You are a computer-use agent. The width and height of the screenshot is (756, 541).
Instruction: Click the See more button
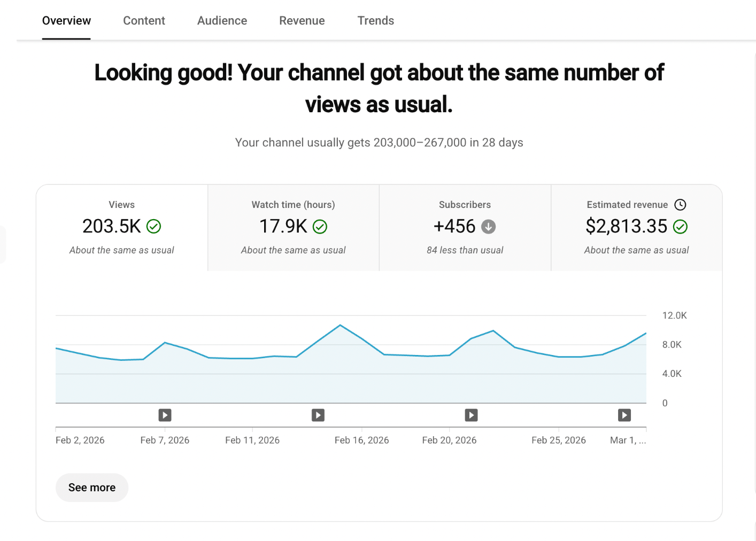[92, 488]
